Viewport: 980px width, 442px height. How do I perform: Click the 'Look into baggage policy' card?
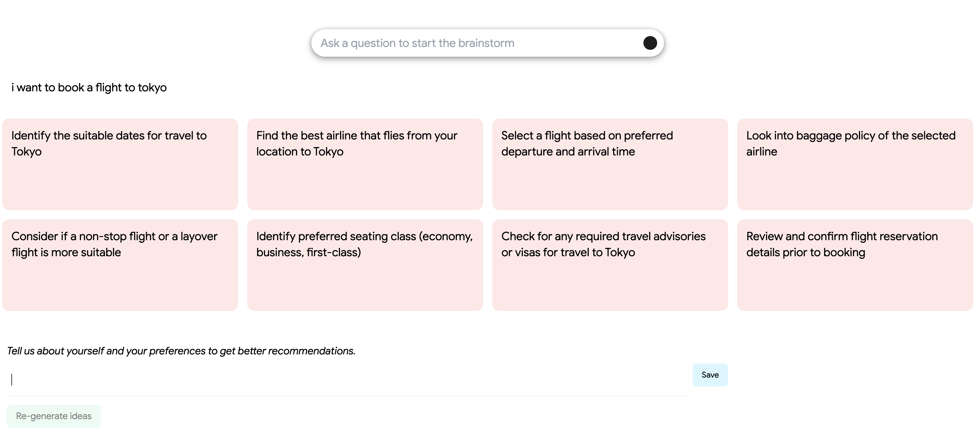pyautogui.click(x=855, y=164)
